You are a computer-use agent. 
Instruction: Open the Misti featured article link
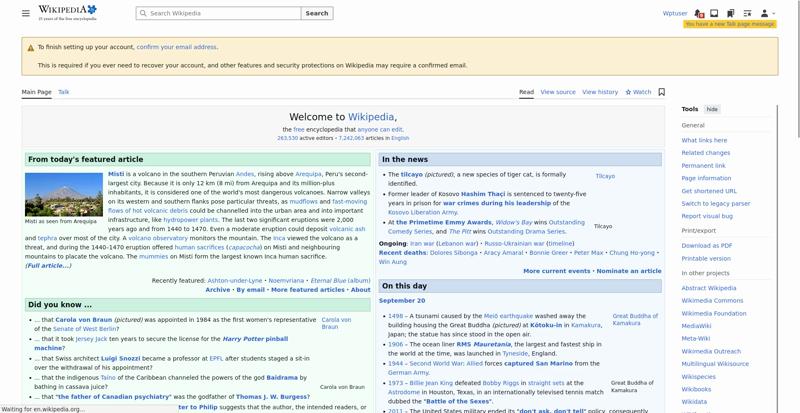(116, 174)
